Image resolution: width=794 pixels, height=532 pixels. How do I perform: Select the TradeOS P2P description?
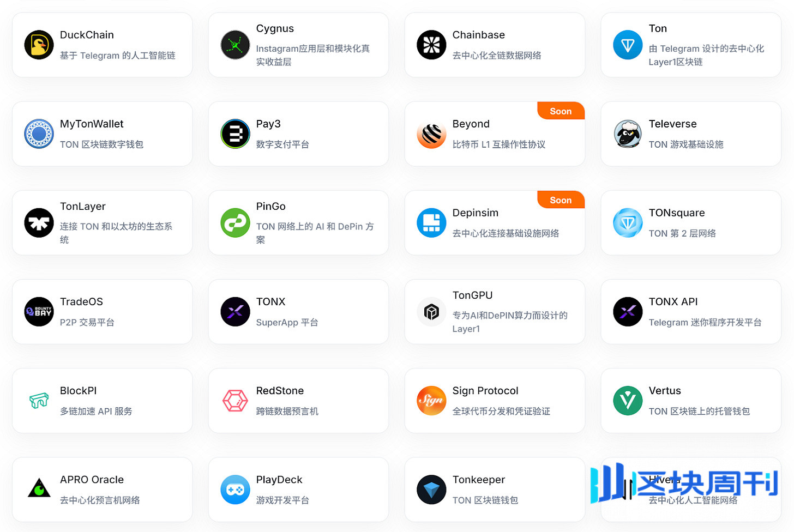pyautogui.click(x=87, y=322)
